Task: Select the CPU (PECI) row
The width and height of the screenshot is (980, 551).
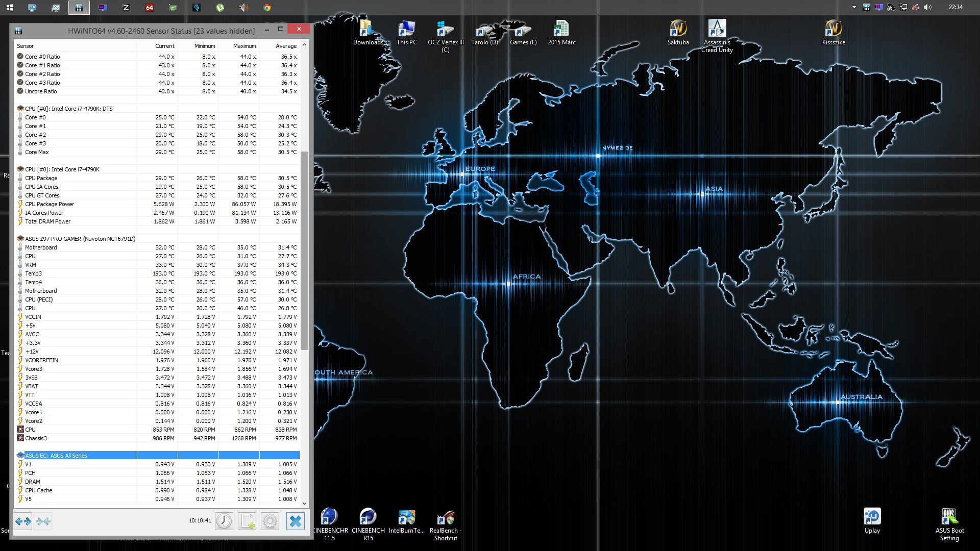Action: pyautogui.click(x=157, y=299)
